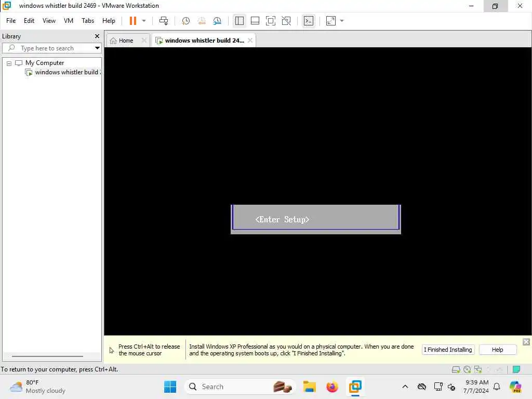Toggle the thumbnail bar view

pyautogui.click(x=255, y=21)
